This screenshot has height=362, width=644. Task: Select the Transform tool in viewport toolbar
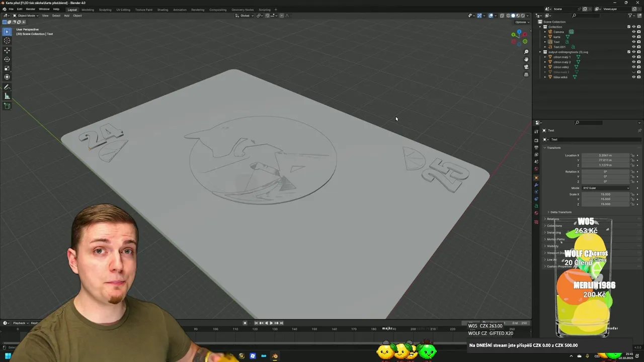[x=7, y=77]
